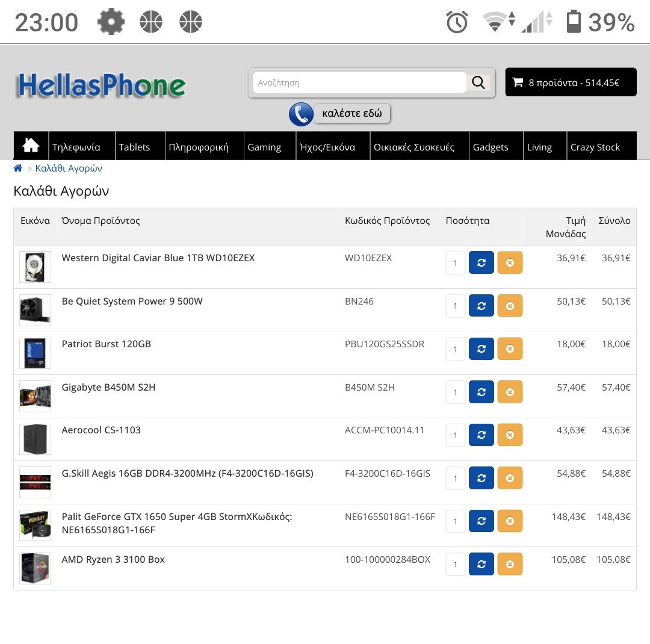
Task: Click the Gigabyte motherboard thumbnail
Action: [x=36, y=397]
